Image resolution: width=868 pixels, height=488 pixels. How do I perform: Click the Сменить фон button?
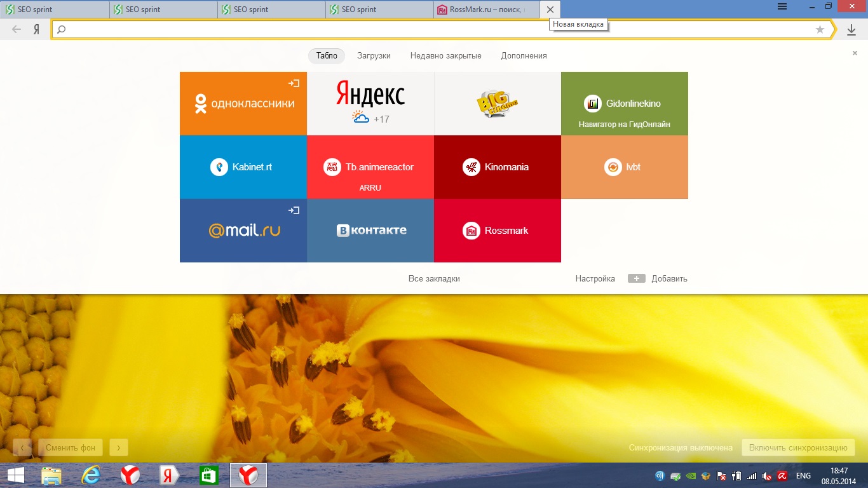click(71, 447)
